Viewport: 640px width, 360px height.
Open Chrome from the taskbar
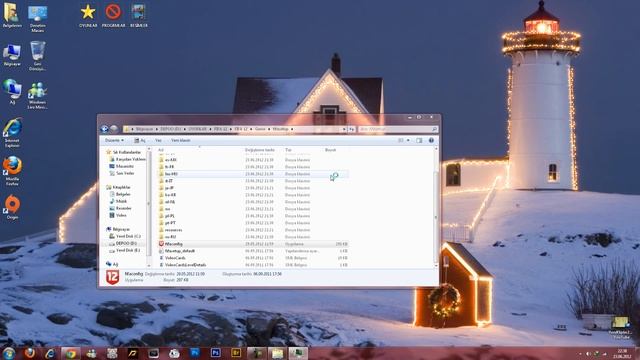[71, 353]
